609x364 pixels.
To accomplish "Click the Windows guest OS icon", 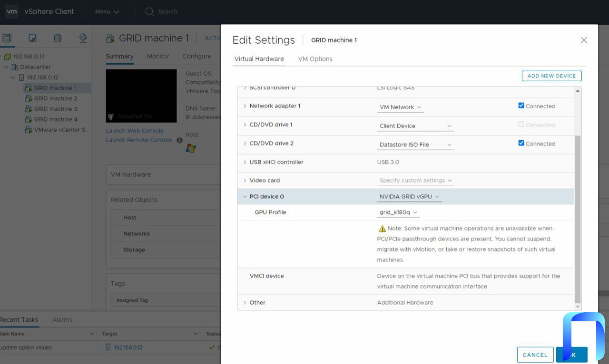I will tap(191, 148).
